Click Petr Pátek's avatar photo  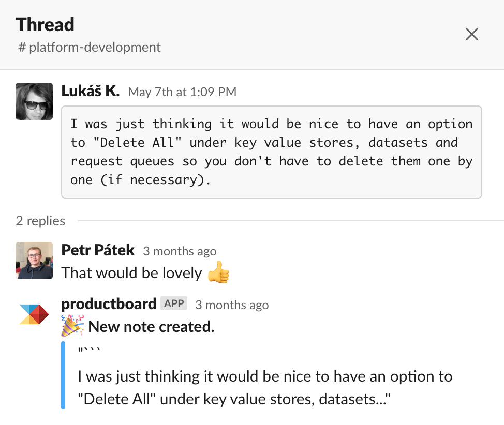pos(34,261)
